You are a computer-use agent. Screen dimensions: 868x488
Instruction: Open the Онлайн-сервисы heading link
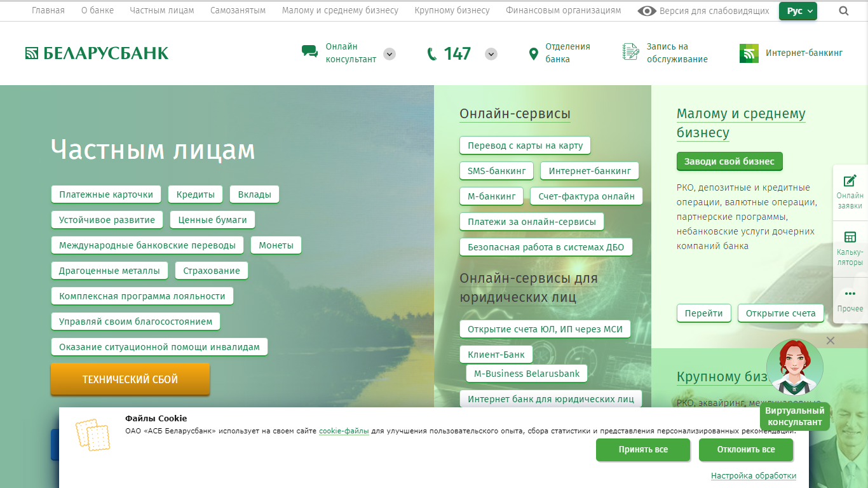[x=515, y=114]
